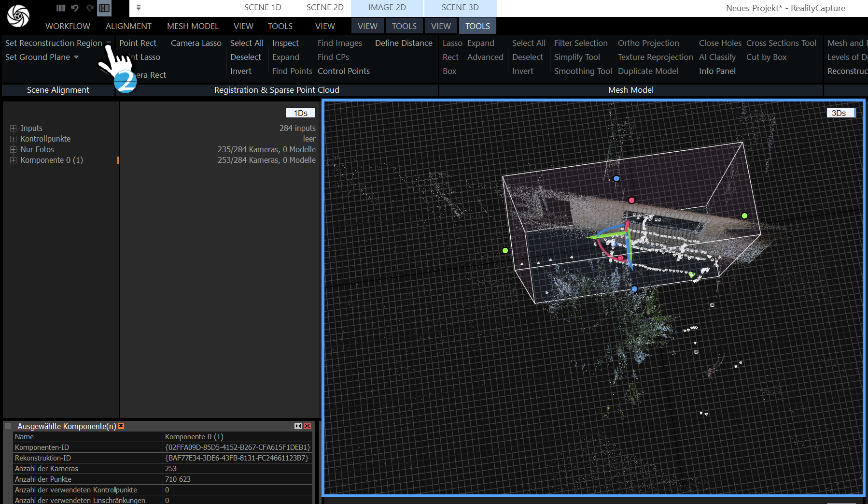The height and width of the screenshot is (504, 868).
Task: Activate the Camera Lasso selection tool
Action: tap(196, 43)
